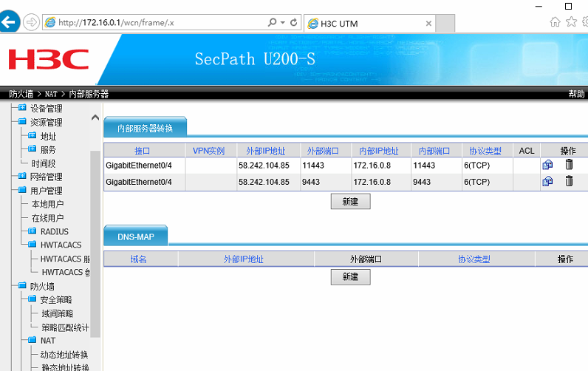588x371 pixels.
Task: Sort by 内部IP地址 column header
Action: click(379, 151)
